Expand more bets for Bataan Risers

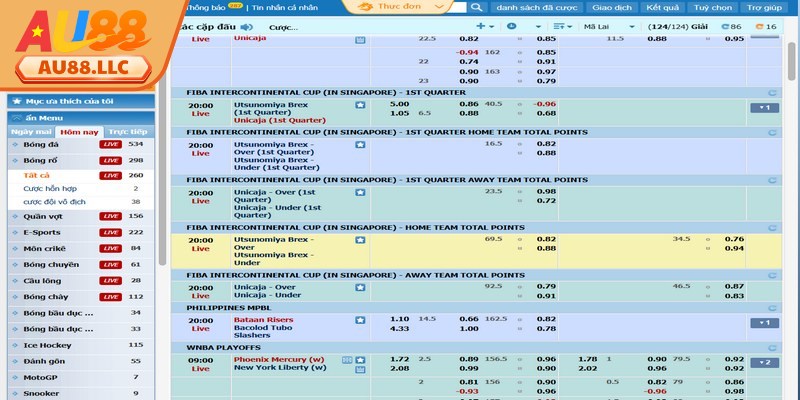coord(764,323)
